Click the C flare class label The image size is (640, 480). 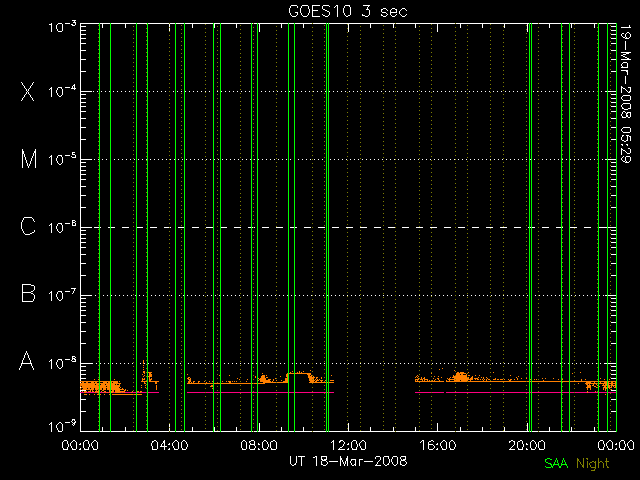coord(28,226)
